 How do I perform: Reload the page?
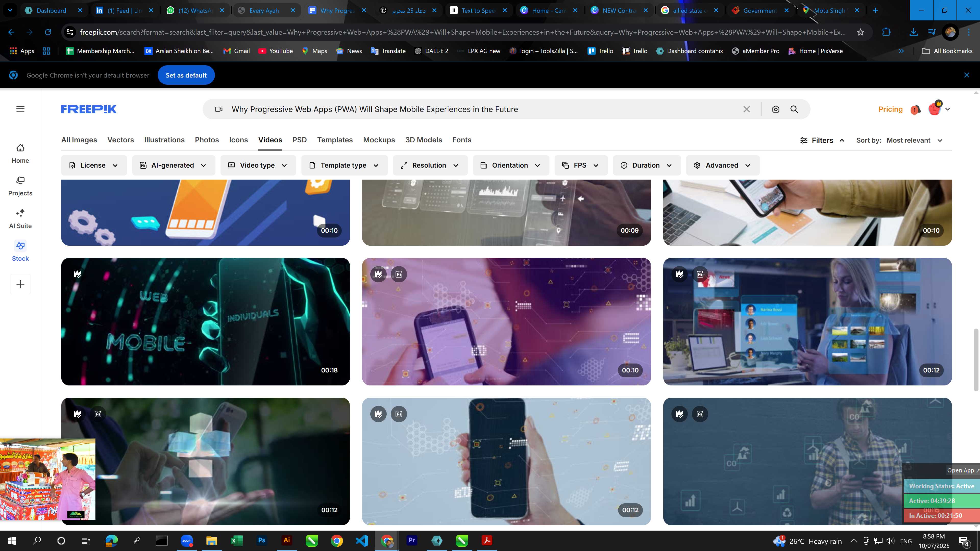[x=48, y=32]
